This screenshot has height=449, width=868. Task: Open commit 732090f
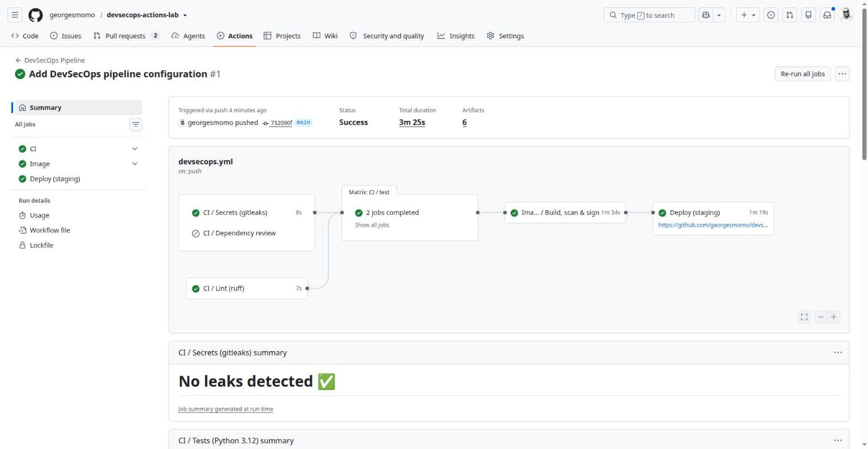tap(281, 123)
